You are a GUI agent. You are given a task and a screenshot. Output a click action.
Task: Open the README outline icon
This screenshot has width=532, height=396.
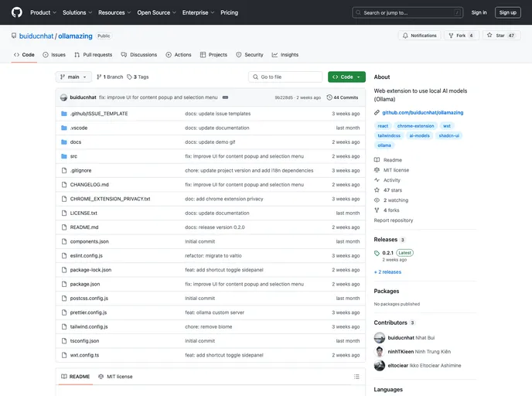(355, 377)
